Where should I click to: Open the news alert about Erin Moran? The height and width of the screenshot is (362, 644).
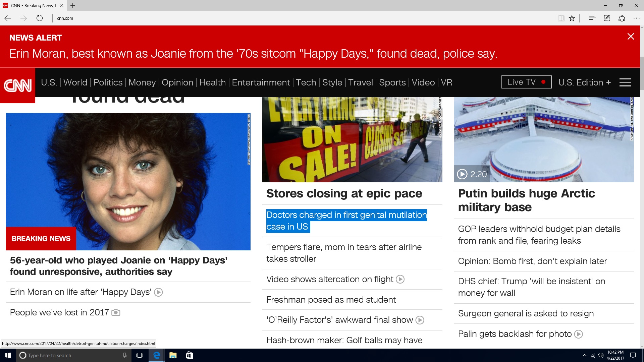[x=253, y=54]
